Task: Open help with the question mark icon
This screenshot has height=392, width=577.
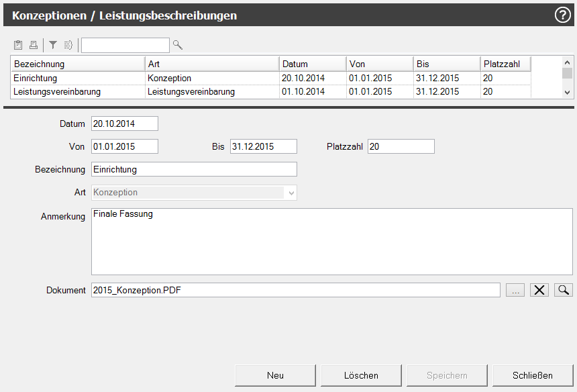Action: [x=562, y=15]
